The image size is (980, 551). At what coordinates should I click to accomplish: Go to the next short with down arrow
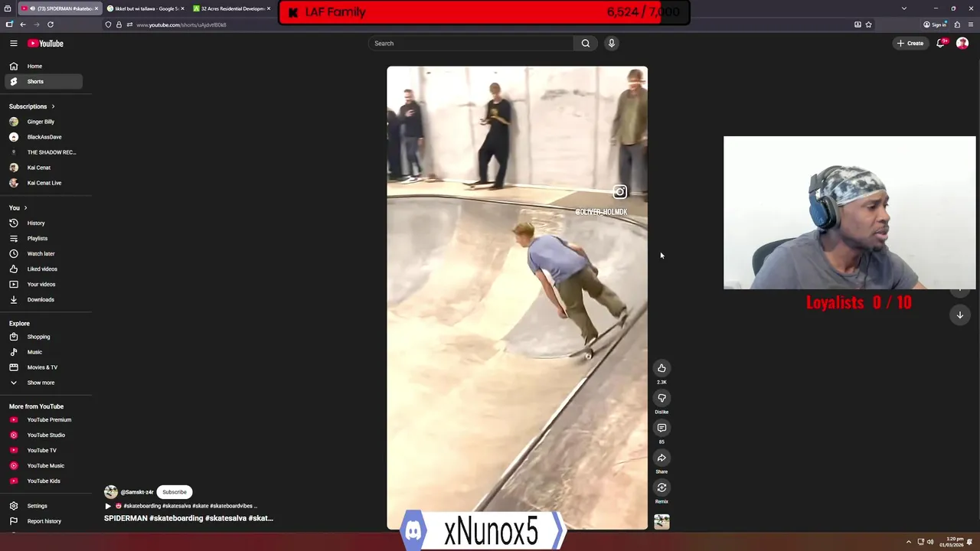[959, 315]
